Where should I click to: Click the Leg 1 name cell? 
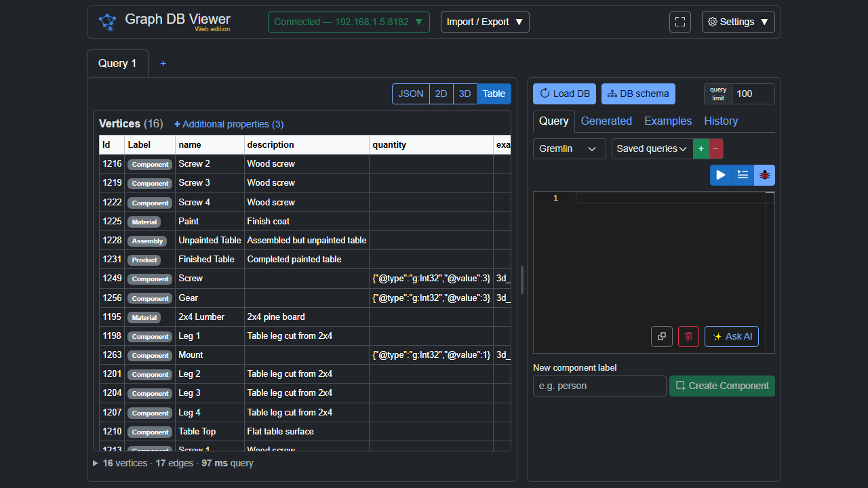coord(210,335)
